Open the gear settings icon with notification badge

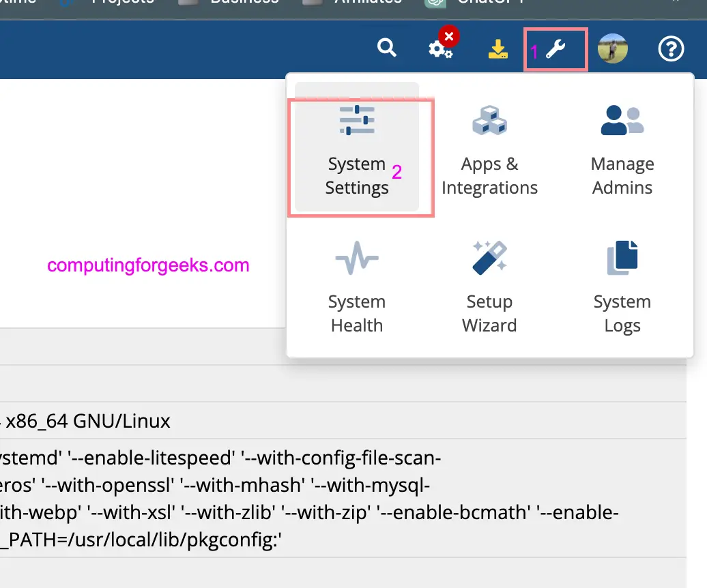pyautogui.click(x=440, y=50)
